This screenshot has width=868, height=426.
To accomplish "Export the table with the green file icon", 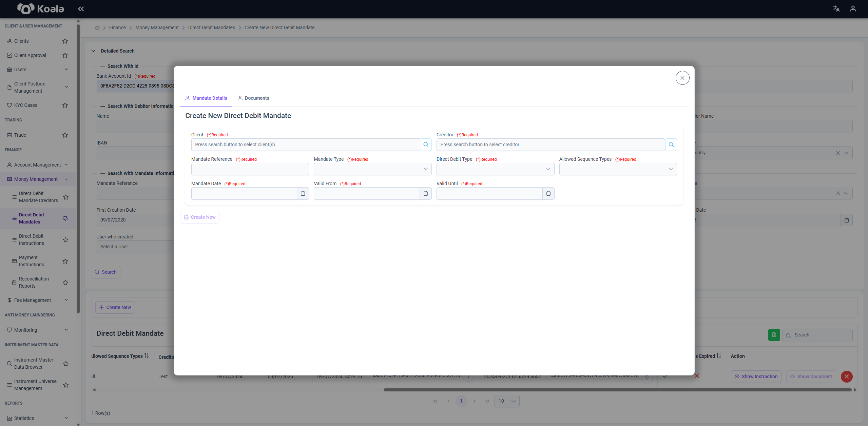I will [x=774, y=335].
